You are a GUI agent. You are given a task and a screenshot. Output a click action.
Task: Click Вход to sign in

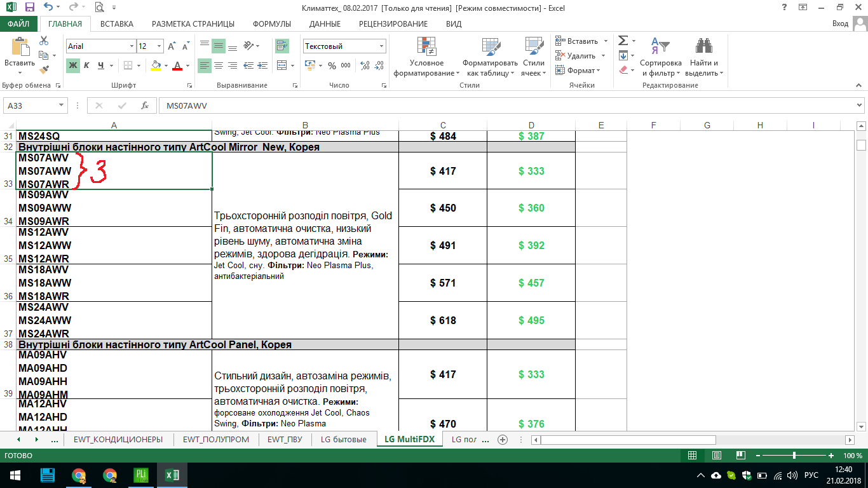click(840, 24)
